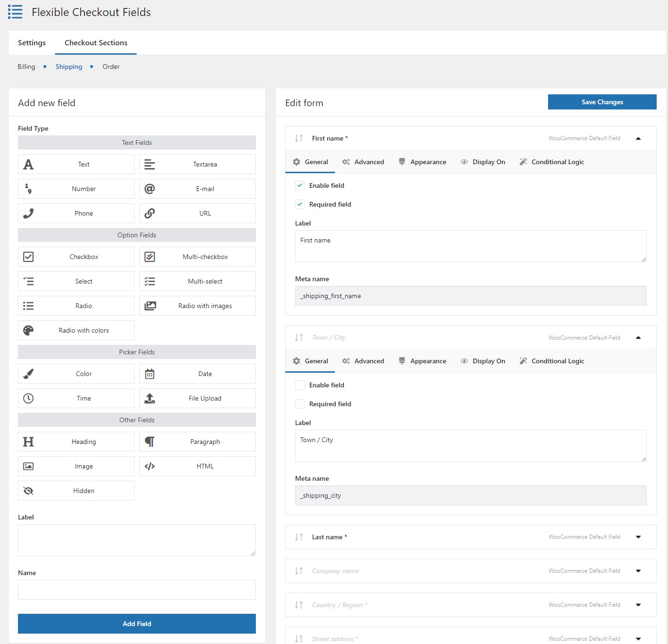The image size is (668, 644).
Task: Uncheck Required field for First name
Action: pos(300,204)
